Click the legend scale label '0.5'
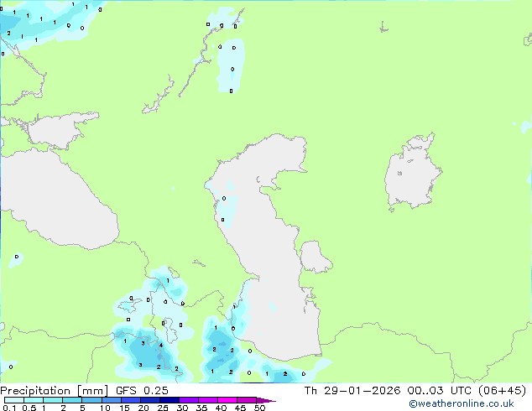Viewport: 532px width, 411px height. 29,408
